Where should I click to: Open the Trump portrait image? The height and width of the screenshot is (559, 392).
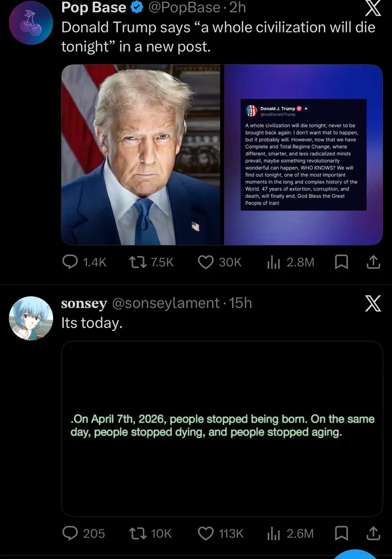[x=143, y=155]
